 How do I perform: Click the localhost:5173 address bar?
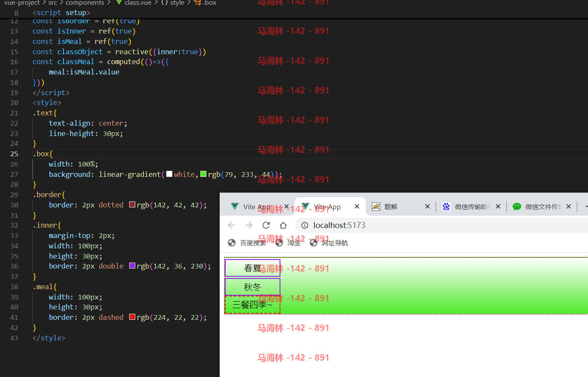coord(442,225)
